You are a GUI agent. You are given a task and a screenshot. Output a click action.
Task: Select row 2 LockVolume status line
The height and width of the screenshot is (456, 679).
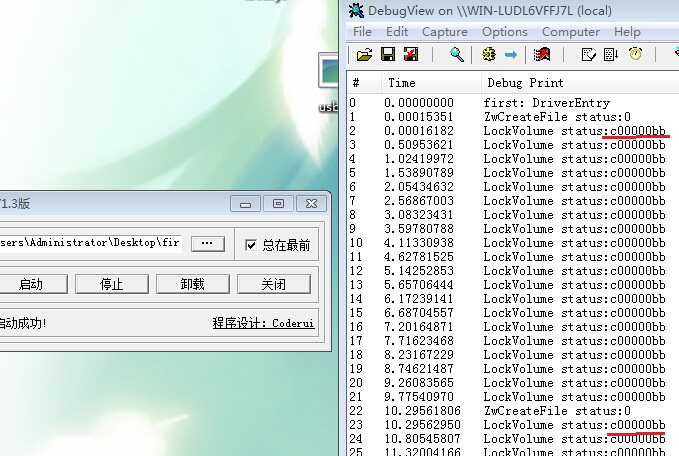(513, 131)
